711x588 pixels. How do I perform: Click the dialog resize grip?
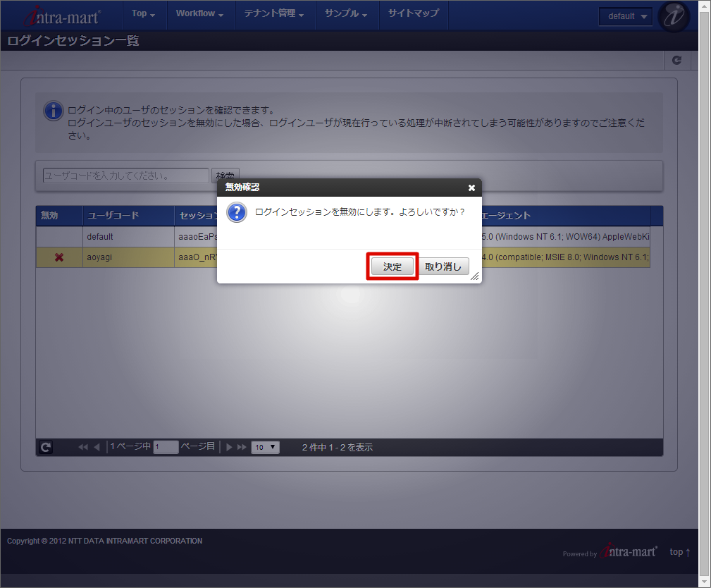(x=475, y=276)
